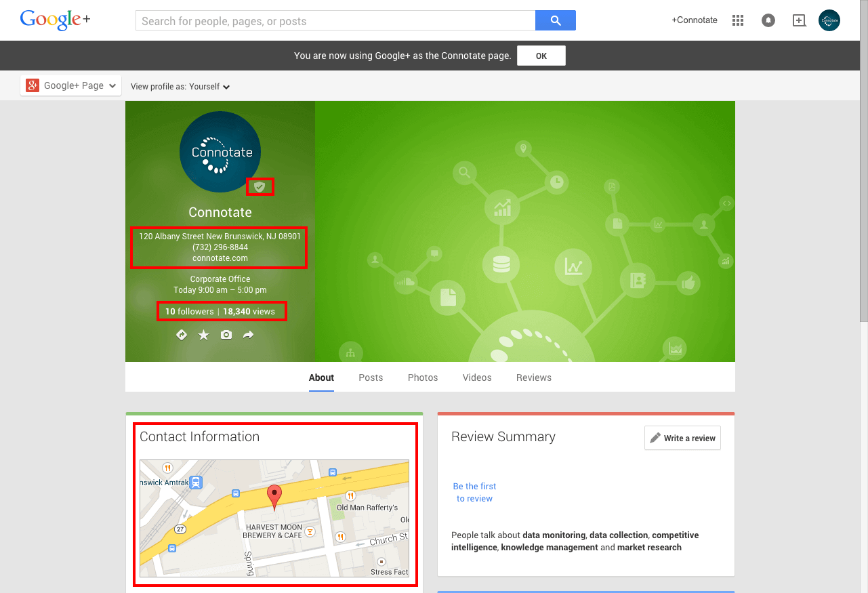The height and width of the screenshot is (593, 868).
Task: Click the verified shield badge
Action: [x=260, y=186]
